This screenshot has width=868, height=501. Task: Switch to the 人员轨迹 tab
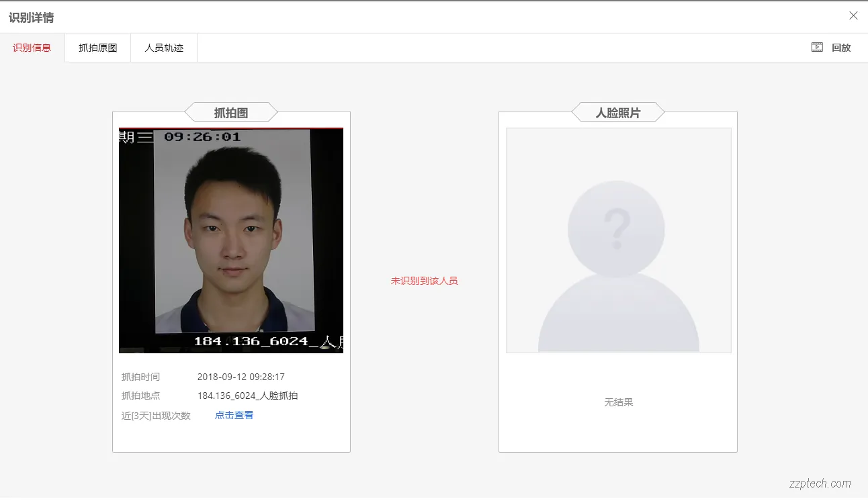pyautogui.click(x=163, y=47)
